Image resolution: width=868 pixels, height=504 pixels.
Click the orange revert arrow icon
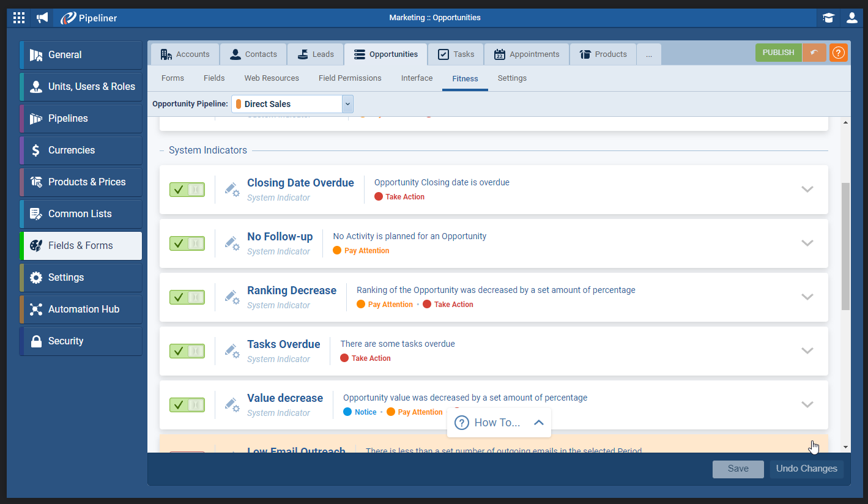[x=814, y=53]
